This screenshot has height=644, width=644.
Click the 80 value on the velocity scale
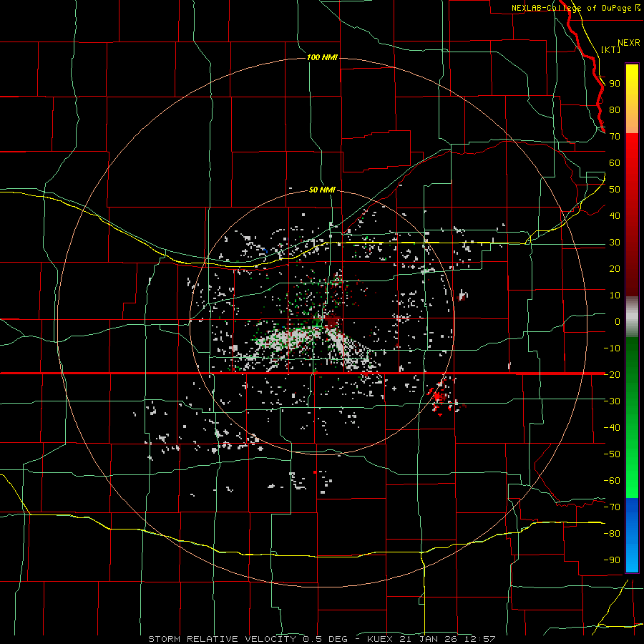click(615, 110)
